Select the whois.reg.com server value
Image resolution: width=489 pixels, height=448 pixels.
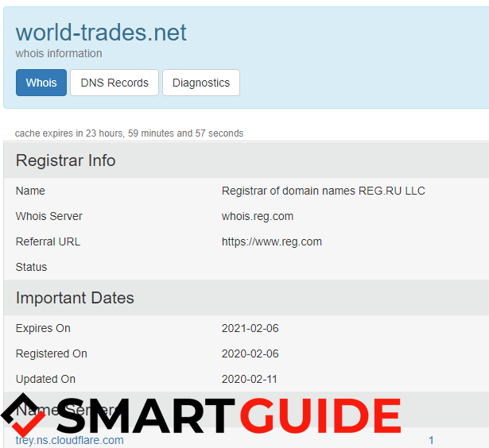coord(258,216)
